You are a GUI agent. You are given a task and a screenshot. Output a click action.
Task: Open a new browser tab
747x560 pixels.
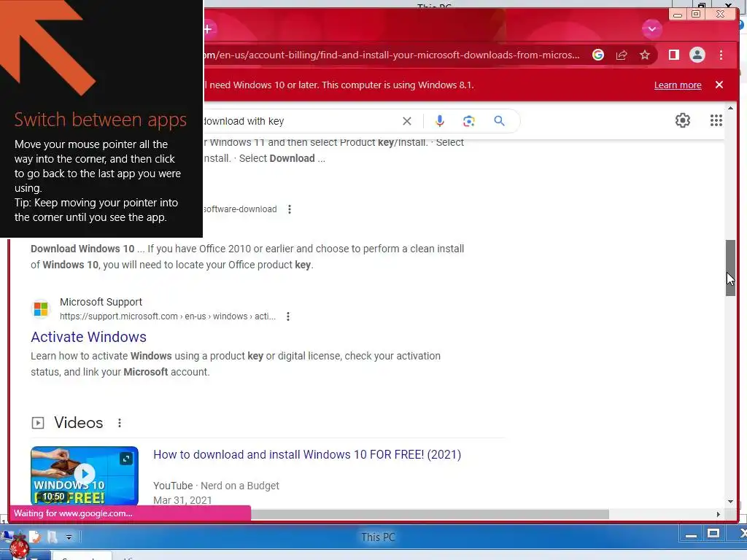tap(208, 29)
